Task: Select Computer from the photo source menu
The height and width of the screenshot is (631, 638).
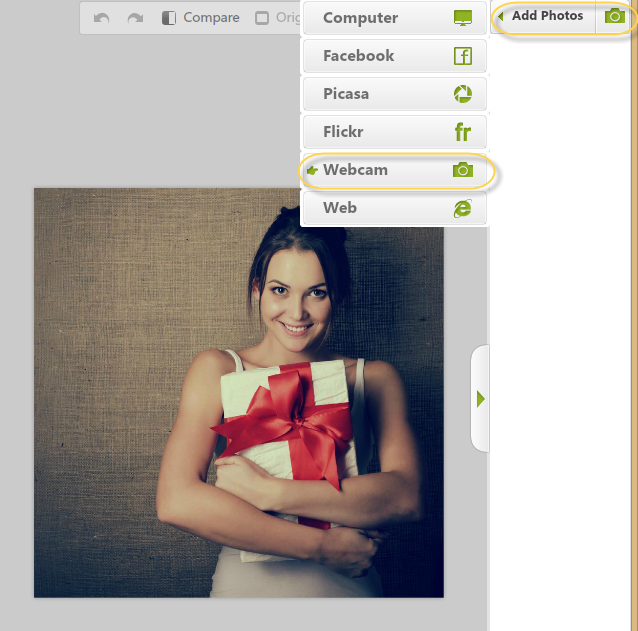Action: [360, 18]
